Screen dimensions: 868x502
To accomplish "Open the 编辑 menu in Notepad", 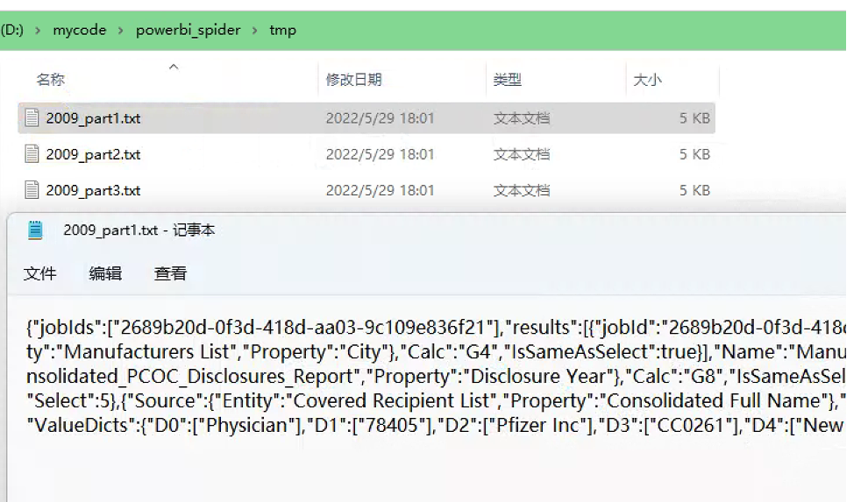I will pos(105,273).
